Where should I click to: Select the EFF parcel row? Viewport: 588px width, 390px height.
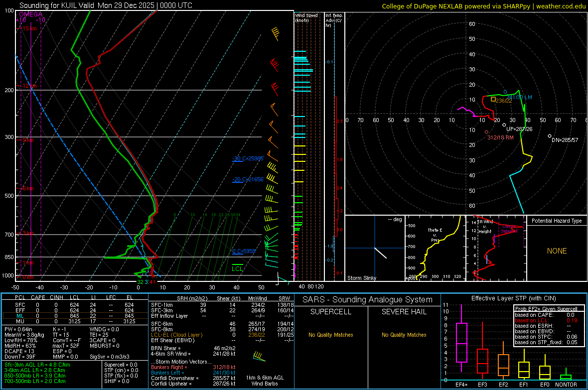(x=75, y=310)
